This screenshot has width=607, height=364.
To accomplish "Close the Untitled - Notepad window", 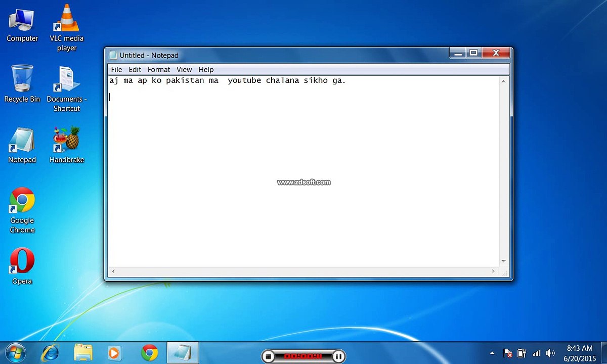I will click(495, 53).
